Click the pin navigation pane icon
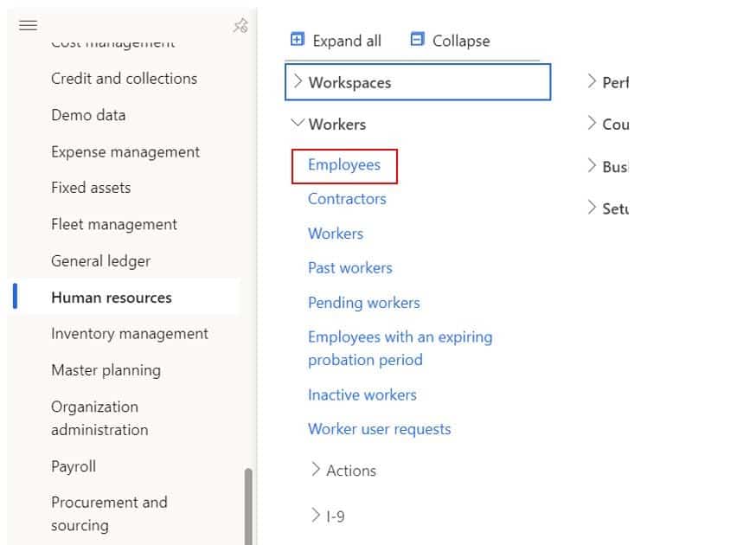 coord(240,25)
